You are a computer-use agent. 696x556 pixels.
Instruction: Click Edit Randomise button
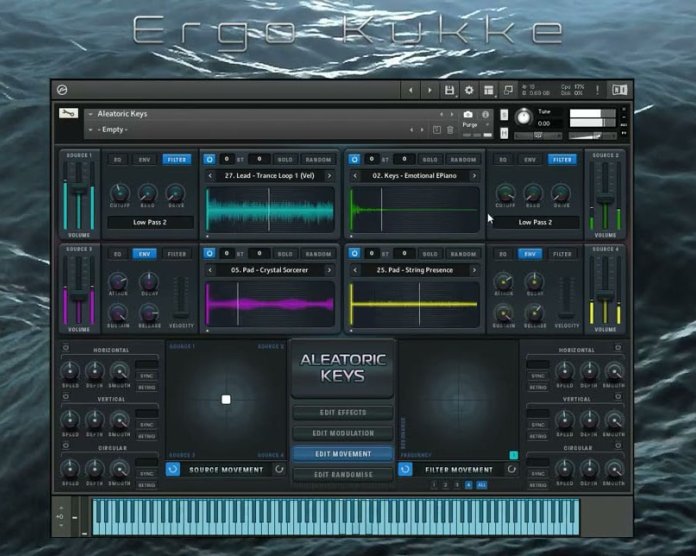tap(343, 474)
